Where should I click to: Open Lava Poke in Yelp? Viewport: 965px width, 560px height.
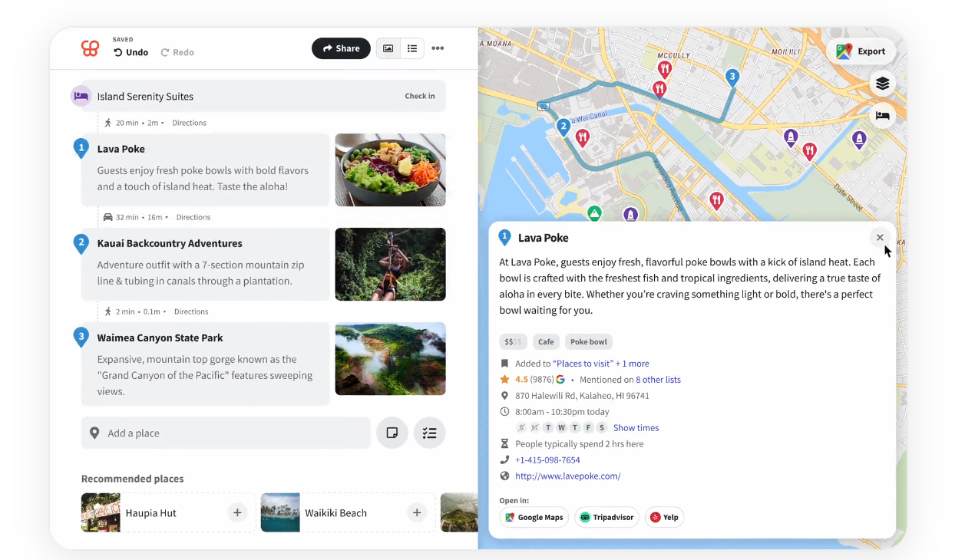[664, 517]
